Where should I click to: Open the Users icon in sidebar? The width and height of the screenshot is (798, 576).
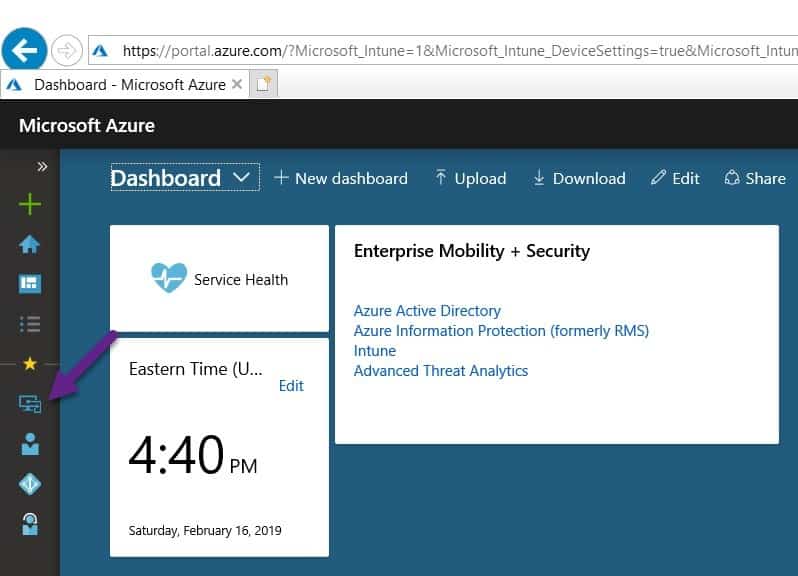(x=30, y=444)
